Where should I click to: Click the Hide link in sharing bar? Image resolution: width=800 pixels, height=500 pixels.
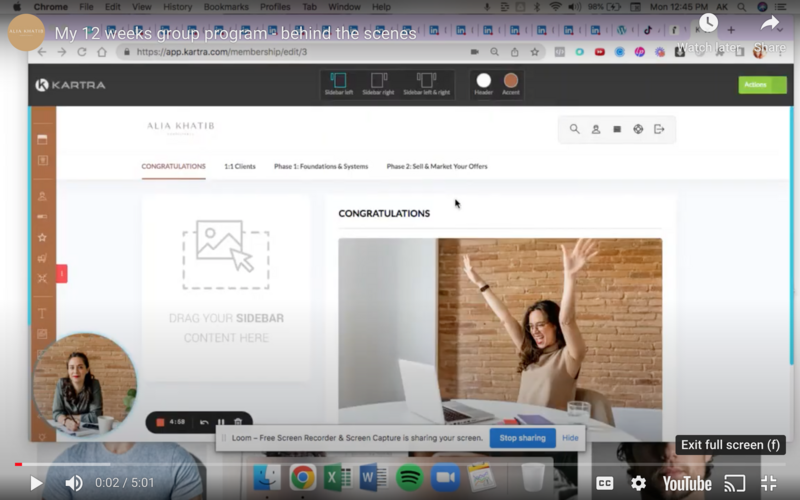pyautogui.click(x=570, y=438)
